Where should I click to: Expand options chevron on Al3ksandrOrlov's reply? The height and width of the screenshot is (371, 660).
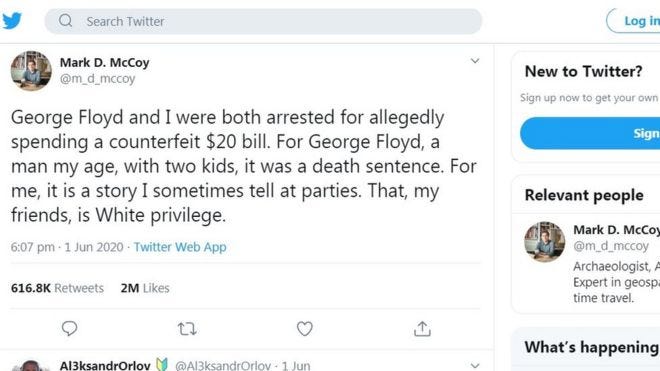tap(475, 365)
